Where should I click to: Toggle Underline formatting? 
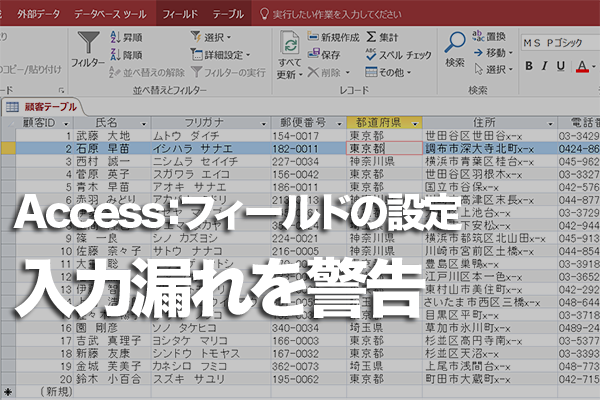click(x=561, y=66)
